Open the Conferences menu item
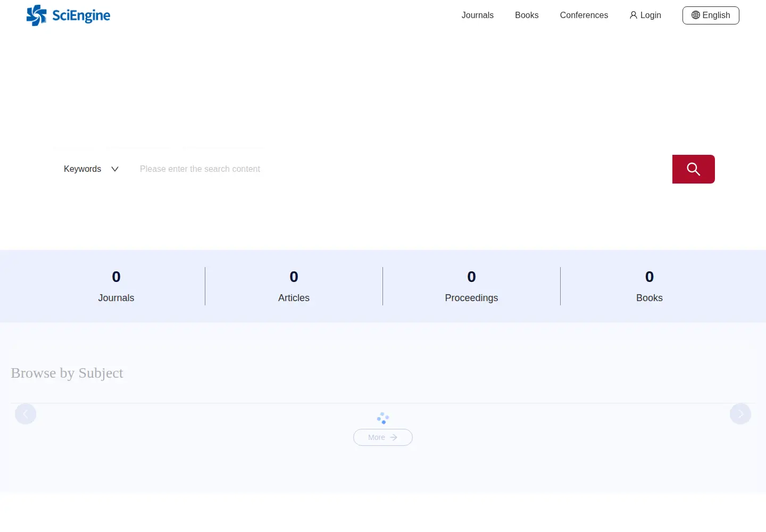Viewport: 766px width, 532px height. pyautogui.click(x=584, y=15)
